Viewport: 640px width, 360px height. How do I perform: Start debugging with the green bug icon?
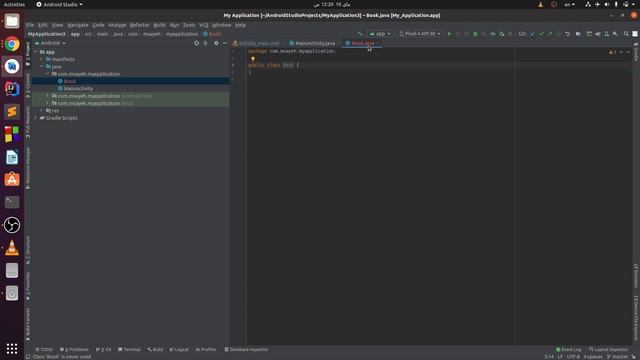pos(475,34)
